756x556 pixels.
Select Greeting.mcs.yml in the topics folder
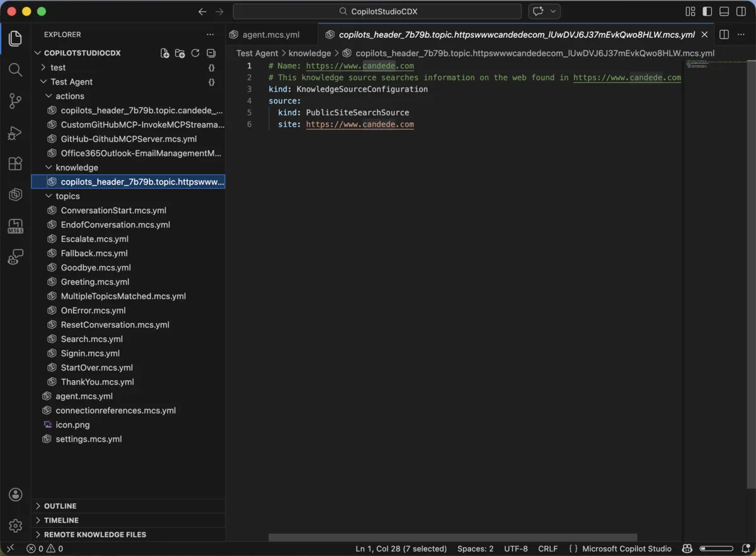pyautogui.click(x=95, y=282)
